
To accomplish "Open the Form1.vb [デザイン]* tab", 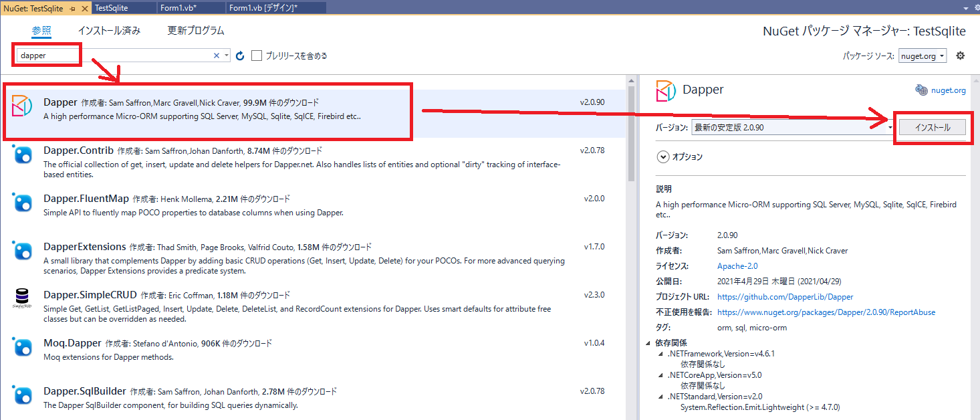I will click(x=276, y=8).
